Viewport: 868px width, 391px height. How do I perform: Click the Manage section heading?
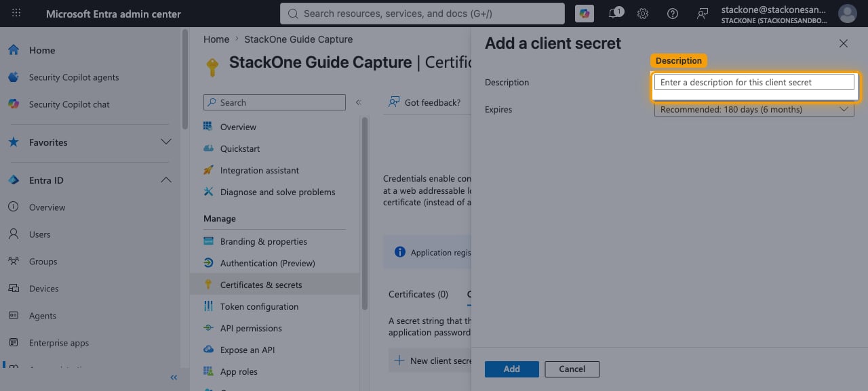[220, 219]
